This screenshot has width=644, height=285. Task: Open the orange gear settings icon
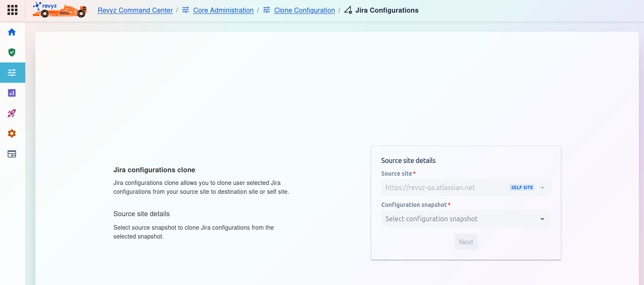pos(12,133)
